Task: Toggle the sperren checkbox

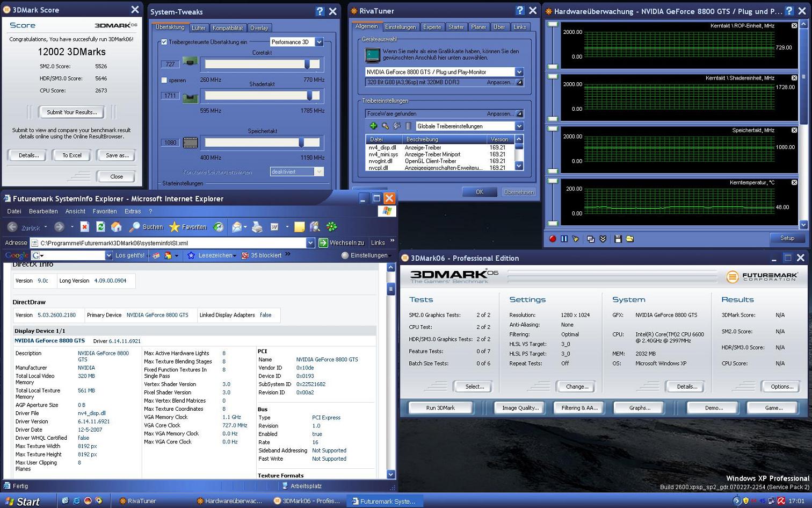Action: coord(164,80)
